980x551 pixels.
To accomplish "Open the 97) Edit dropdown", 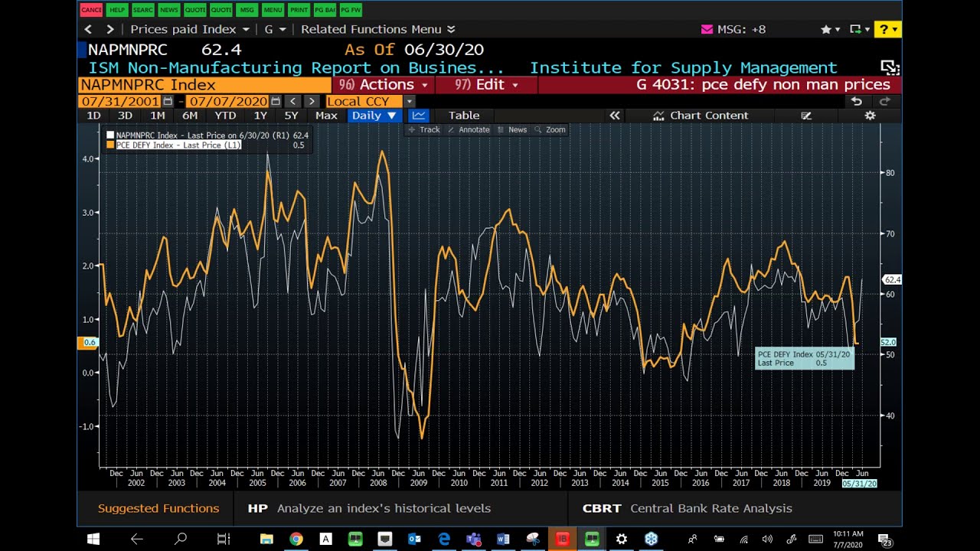I will (485, 85).
